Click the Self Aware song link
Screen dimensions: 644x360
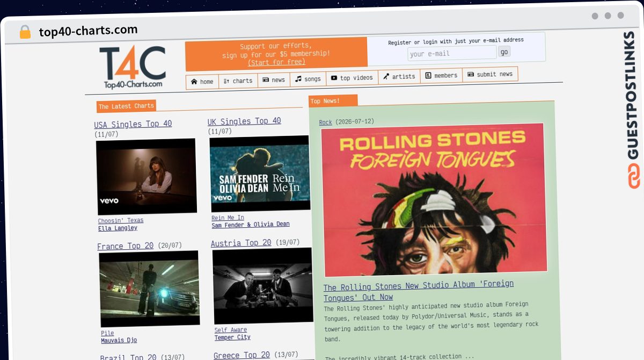point(231,330)
